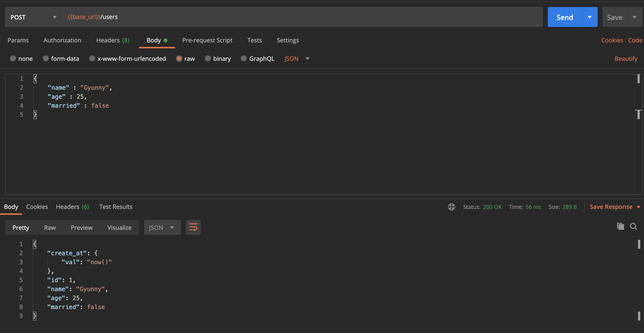Select the form-data radio button
This screenshot has height=333, width=644.
(x=46, y=59)
